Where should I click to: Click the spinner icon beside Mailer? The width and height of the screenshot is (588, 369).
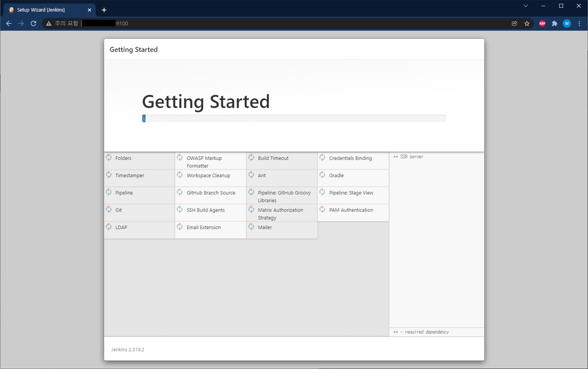pos(251,226)
